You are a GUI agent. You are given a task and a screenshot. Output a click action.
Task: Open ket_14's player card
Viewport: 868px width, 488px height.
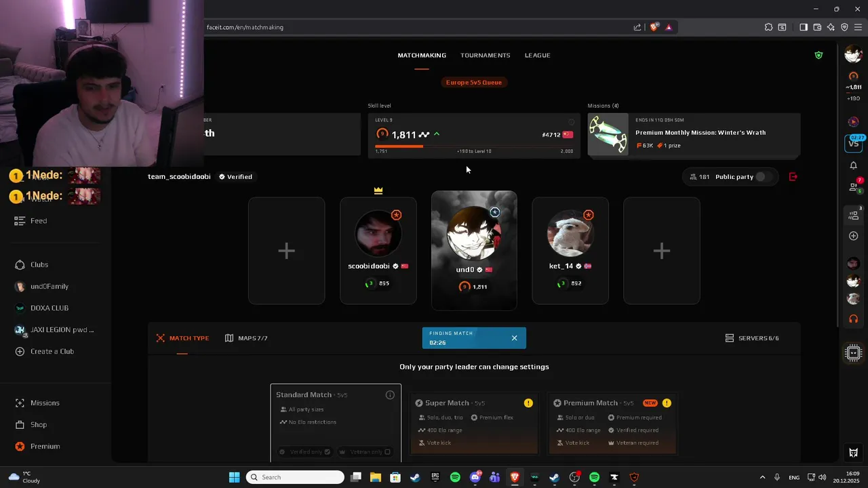[x=570, y=251]
